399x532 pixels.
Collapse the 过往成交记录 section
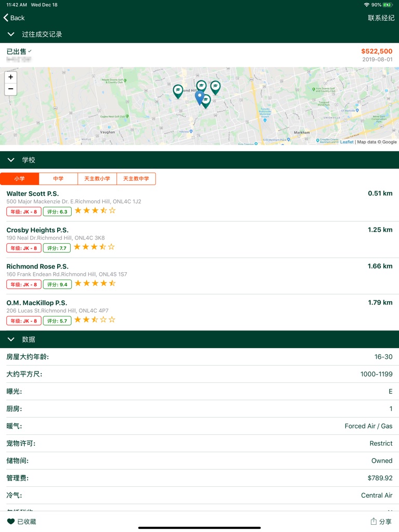11,34
